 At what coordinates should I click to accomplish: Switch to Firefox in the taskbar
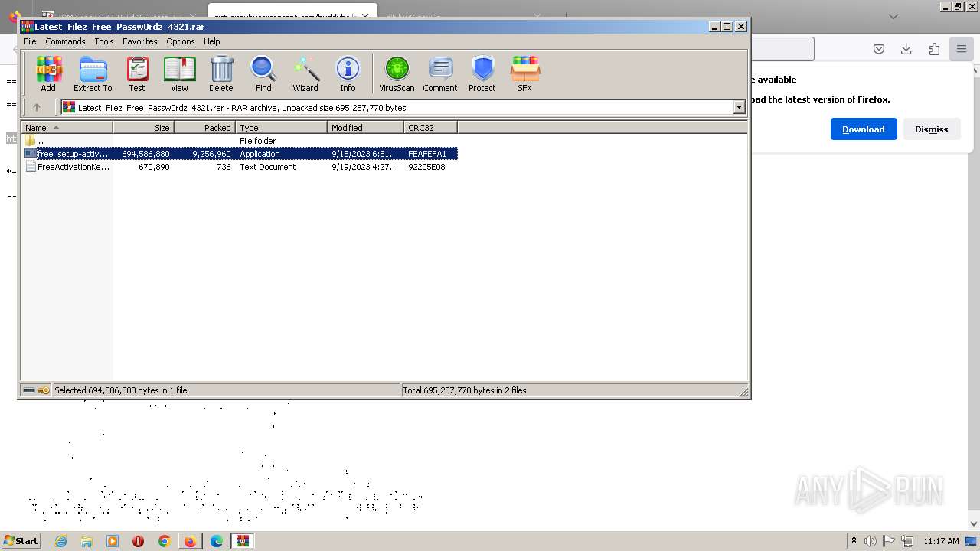coord(190,541)
